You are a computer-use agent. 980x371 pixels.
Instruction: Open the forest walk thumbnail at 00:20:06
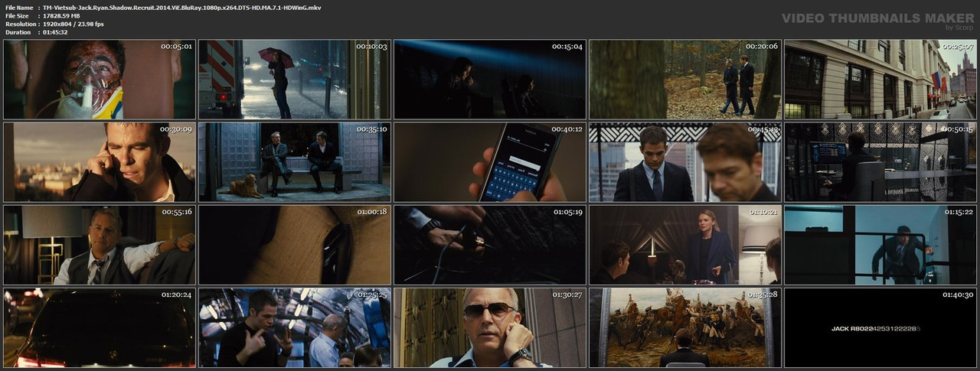[x=685, y=80]
